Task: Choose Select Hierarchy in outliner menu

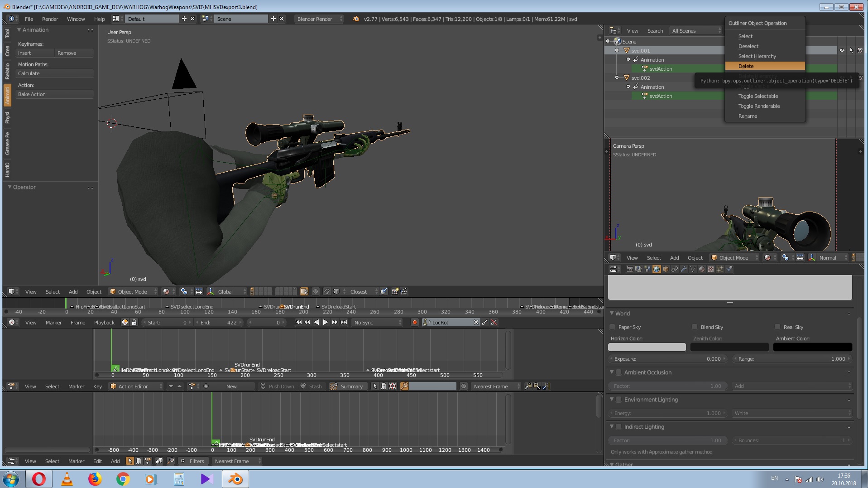Action: [x=765, y=56]
